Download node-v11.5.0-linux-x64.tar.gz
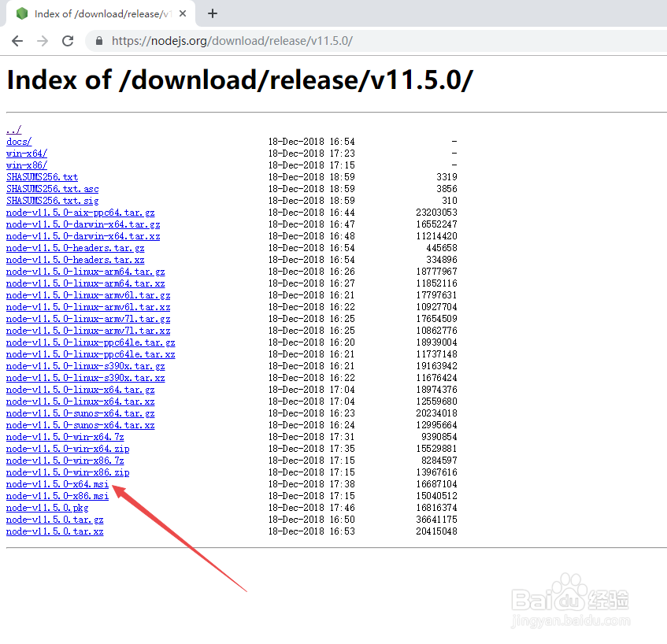This screenshot has width=667, height=644. [80, 390]
